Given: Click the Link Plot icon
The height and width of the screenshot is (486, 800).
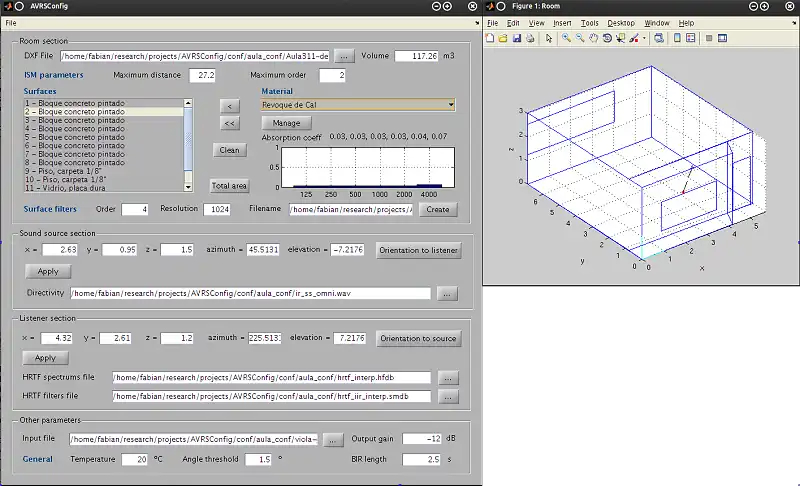Looking at the screenshot, I should (659, 38).
